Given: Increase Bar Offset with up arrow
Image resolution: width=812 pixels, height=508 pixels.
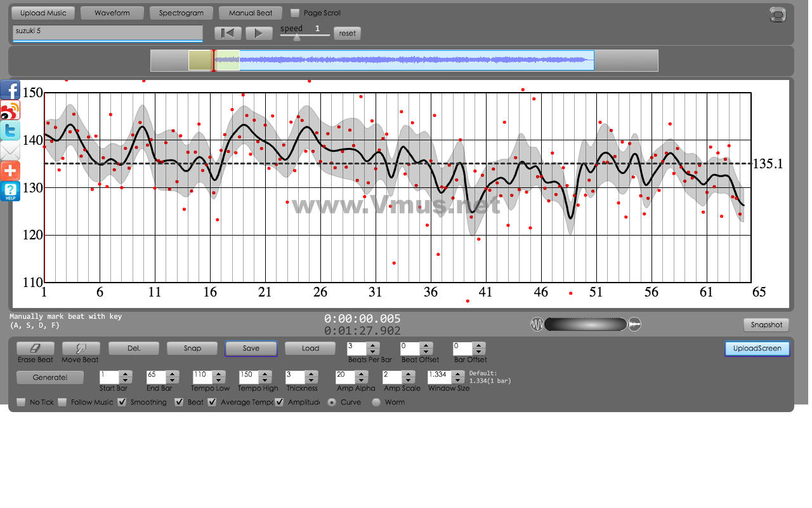Looking at the screenshot, I should click(480, 345).
